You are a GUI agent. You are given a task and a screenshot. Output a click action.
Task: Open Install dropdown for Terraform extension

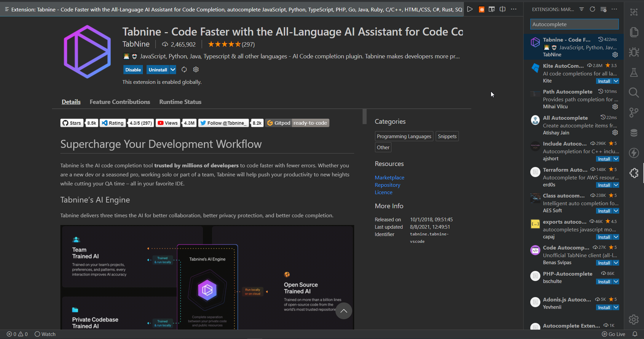(616, 185)
